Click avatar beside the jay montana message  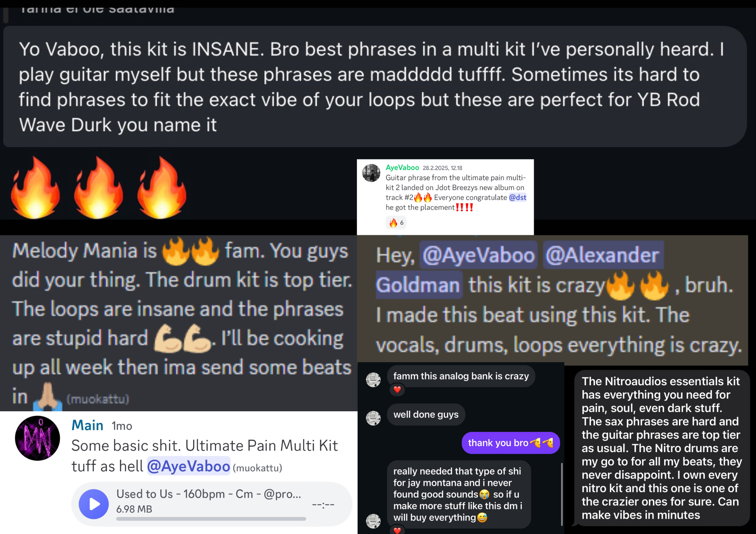click(x=373, y=521)
